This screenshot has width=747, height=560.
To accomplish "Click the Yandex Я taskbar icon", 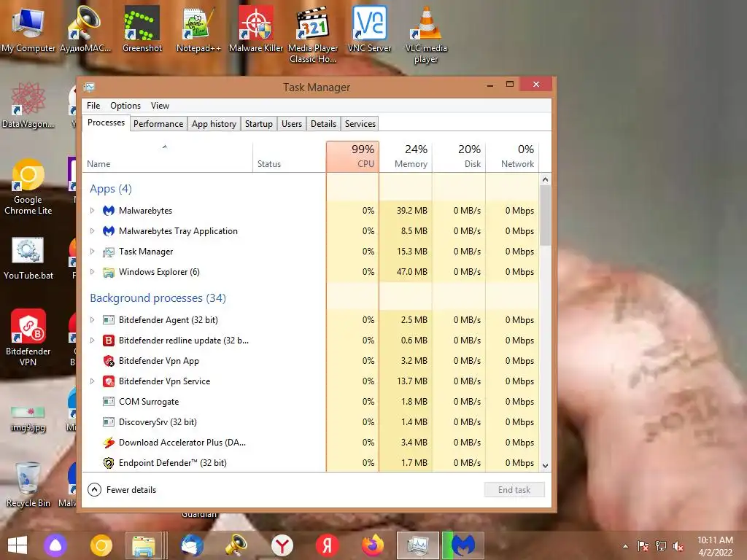I will pos(328,545).
